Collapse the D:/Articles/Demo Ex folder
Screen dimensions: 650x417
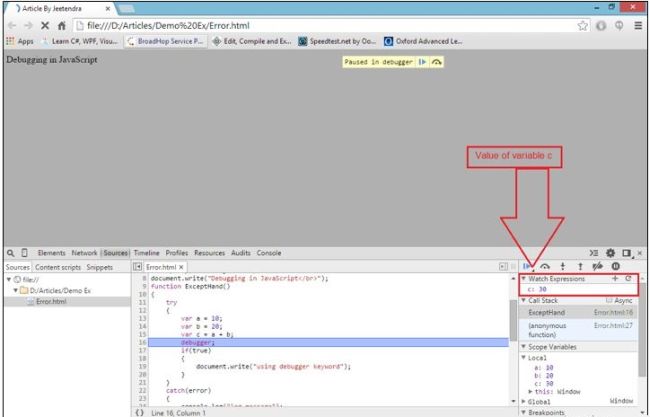(x=15, y=291)
